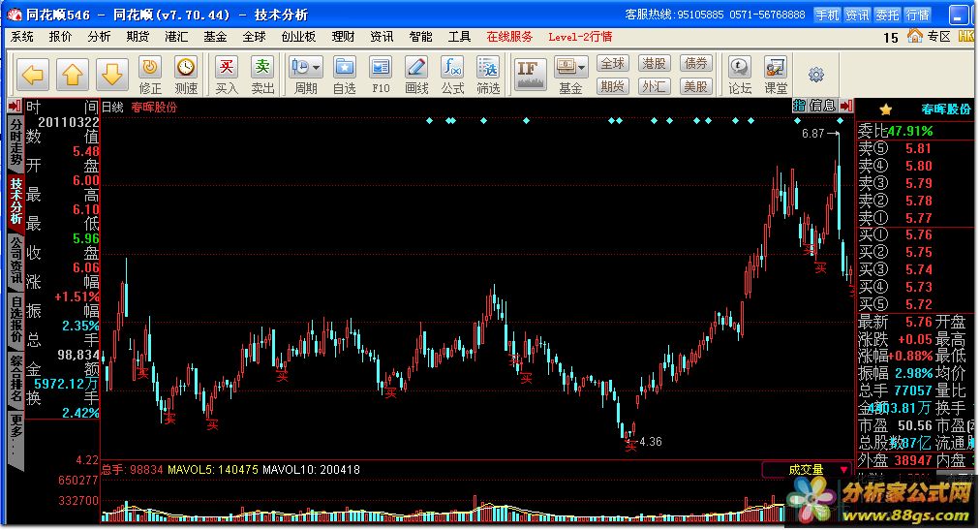Click the 外汇 forex button
980x530 pixels.
pos(655,86)
